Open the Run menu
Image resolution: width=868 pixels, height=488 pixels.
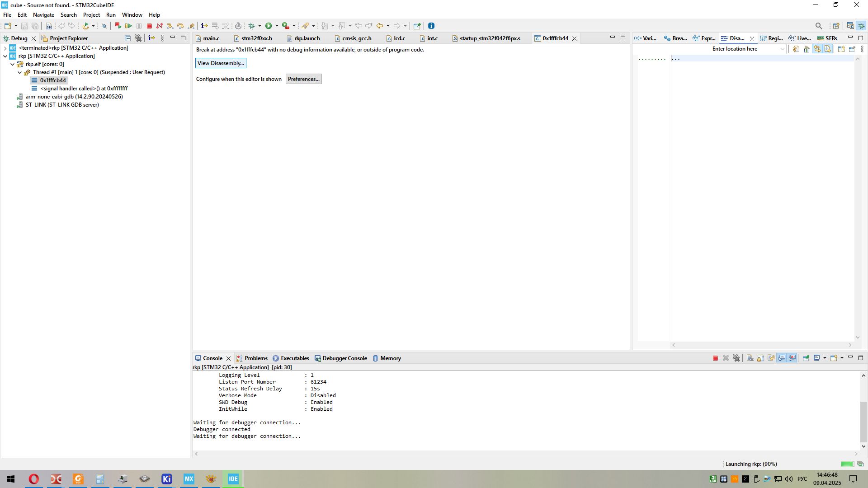tap(111, 15)
